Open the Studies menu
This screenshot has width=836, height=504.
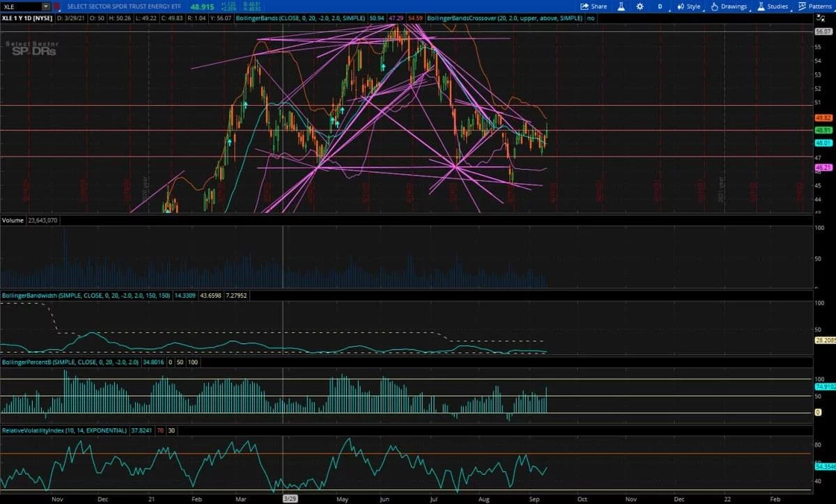coord(773,6)
